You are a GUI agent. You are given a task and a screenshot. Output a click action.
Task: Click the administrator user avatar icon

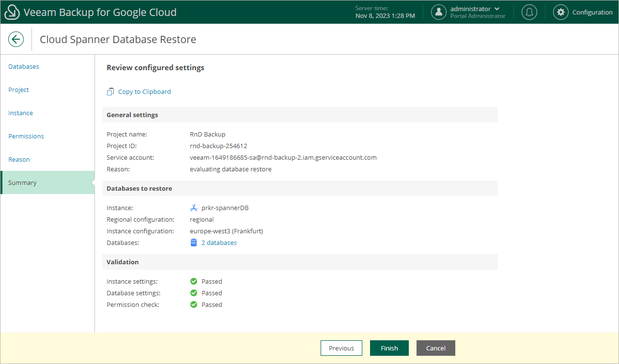click(439, 12)
